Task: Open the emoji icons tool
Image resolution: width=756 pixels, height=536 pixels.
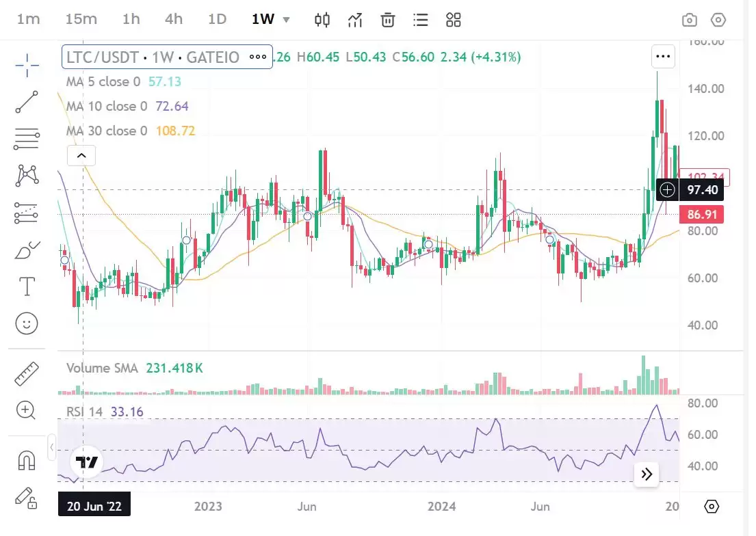Action: point(27,323)
